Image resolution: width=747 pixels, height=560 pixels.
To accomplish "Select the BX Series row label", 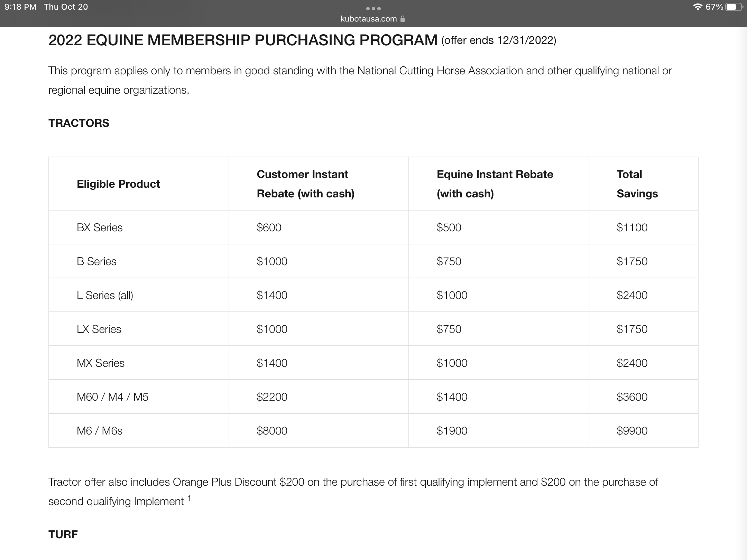I will pyautogui.click(x=100, y=227).
